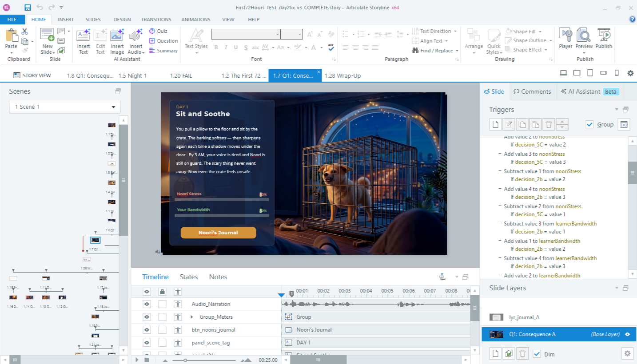The width and height of the screenshot is (637, 364).
Task: Click the Save icon in the title bar
Action: point(28,7)
